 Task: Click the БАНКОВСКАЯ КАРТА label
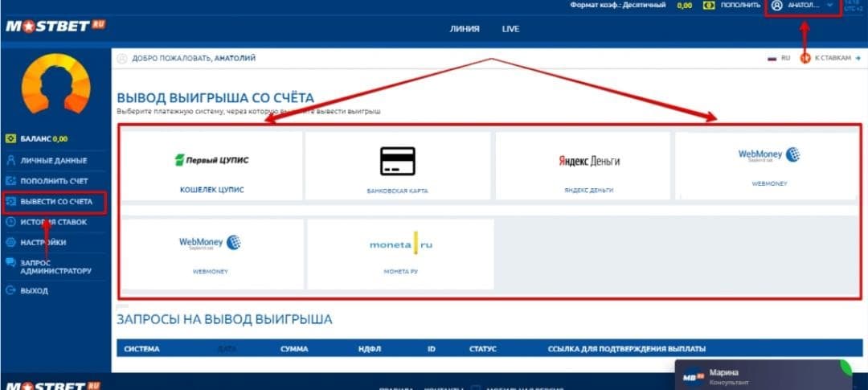[398, 191]
